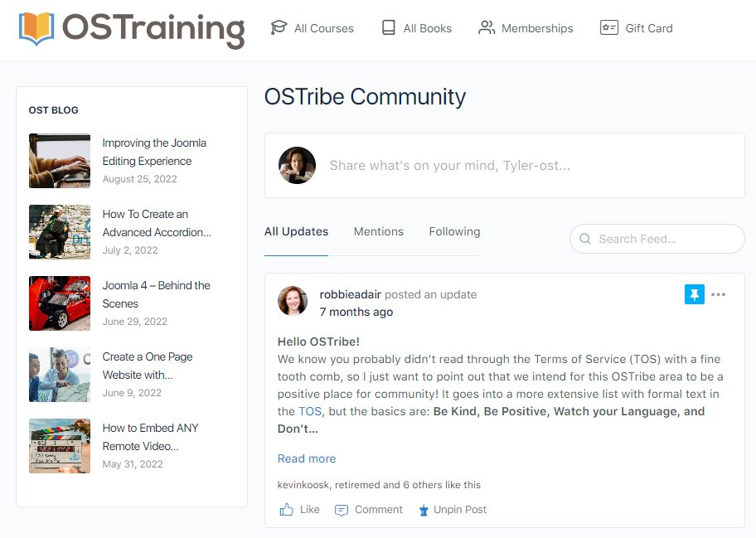This screenshot has width=756, height=538.
Task: Click the Comment label on the post
Action: (x=379, y=510)
